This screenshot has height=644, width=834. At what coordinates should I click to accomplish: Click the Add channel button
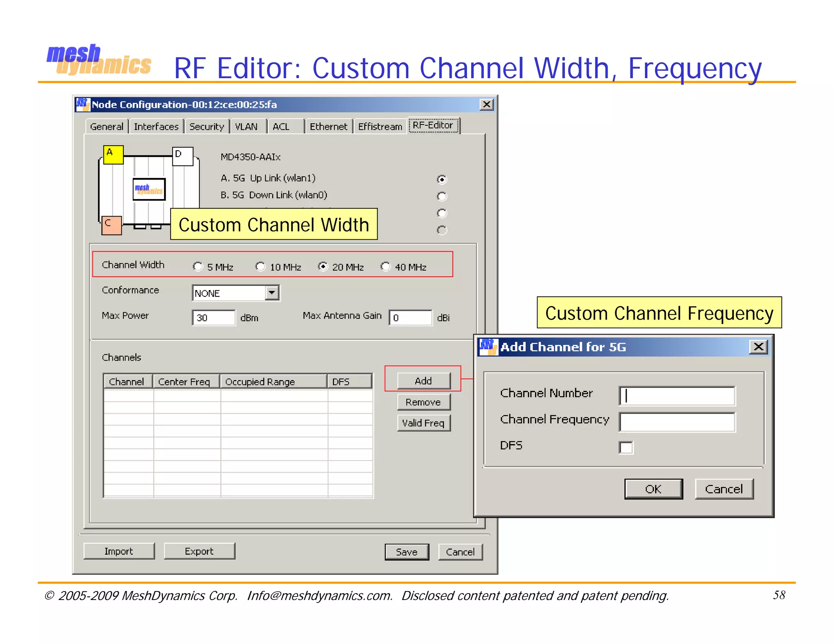424,381
